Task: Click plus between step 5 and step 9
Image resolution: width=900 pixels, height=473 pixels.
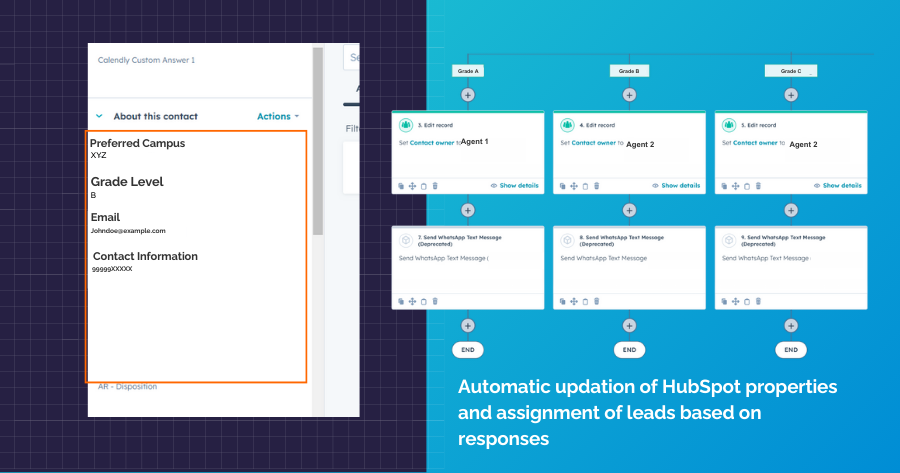Action: point(791,210)
